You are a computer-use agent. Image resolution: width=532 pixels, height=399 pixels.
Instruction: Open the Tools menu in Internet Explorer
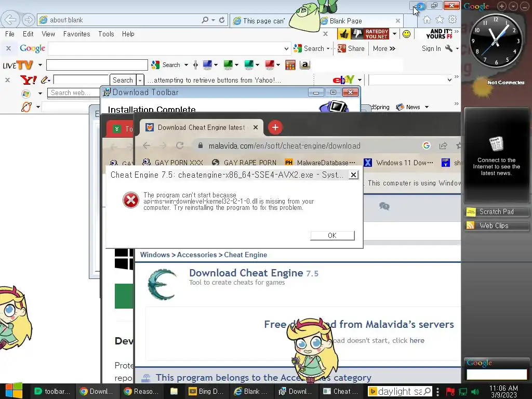click(106, 34)
